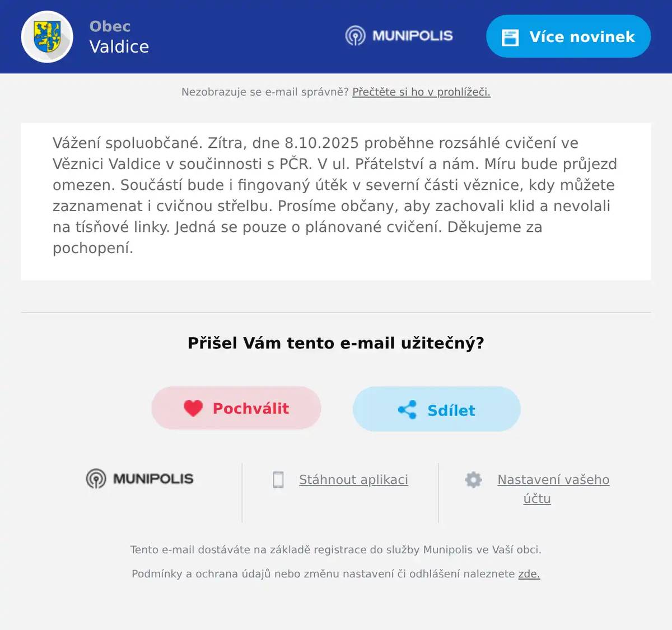This screenshot has width=672, height=630.
Task: Click the MUNIPOLIS antenna icon in the header
Action: [x=355, y=36]
